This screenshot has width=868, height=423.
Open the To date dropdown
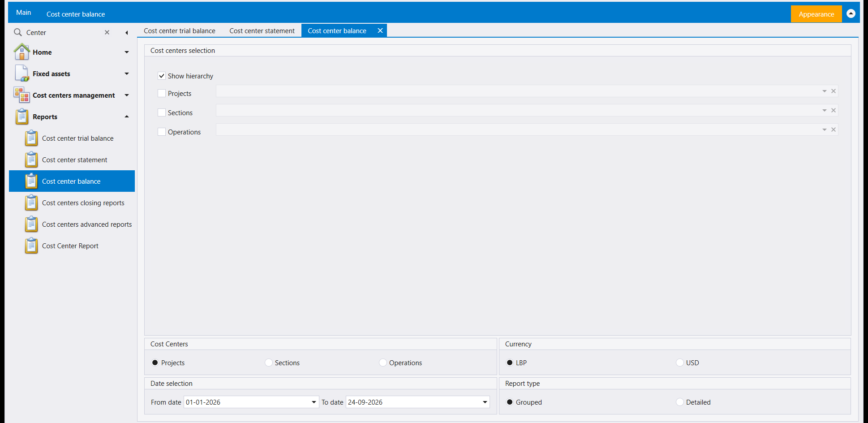pos(485,402)
